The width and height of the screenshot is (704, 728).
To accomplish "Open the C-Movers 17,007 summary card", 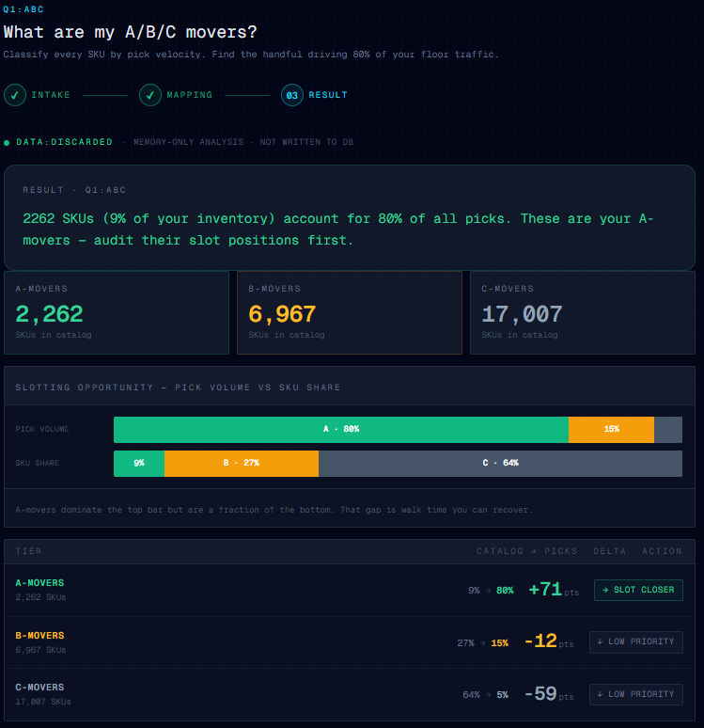I will [583, 312].
